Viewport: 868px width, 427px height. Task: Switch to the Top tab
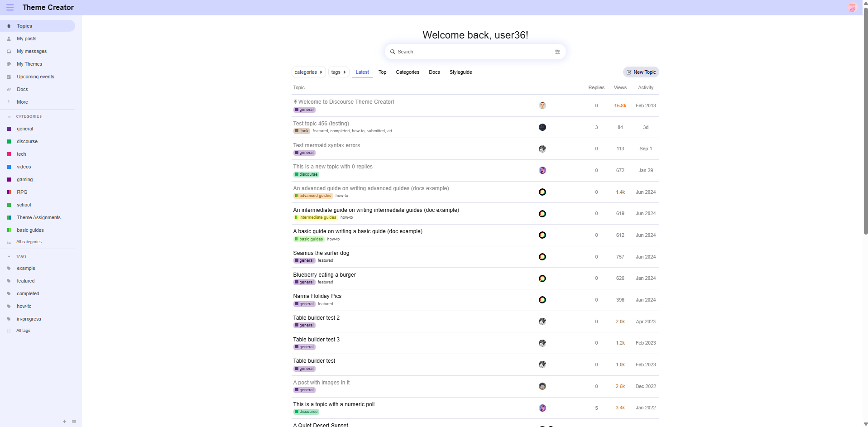pos(382,72)
